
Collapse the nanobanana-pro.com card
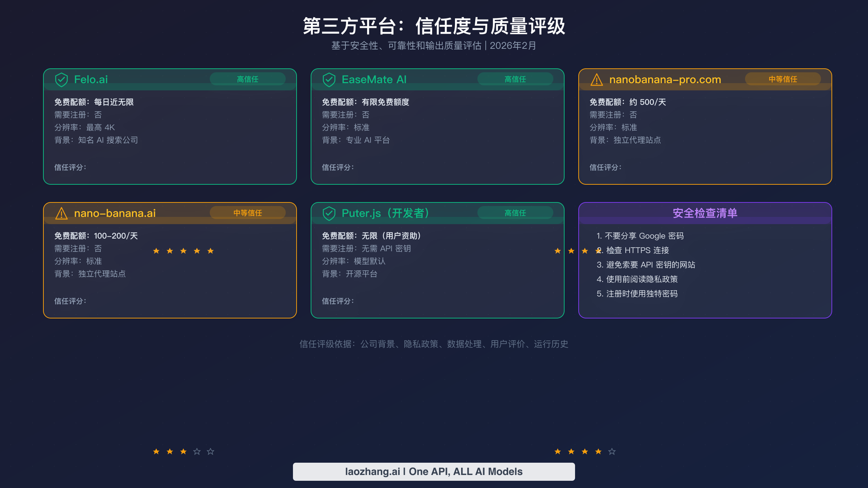click(705, 127)
